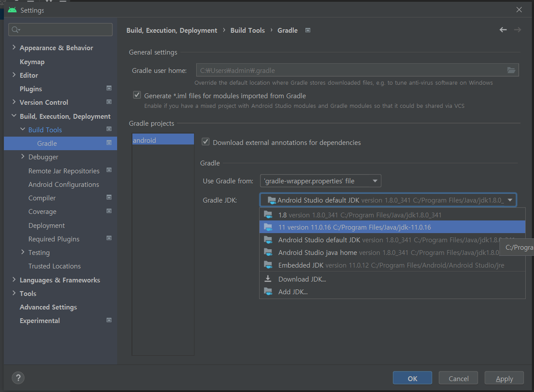Select Android Studio default JDK option in list
The image size is (534, 392).
392,240
